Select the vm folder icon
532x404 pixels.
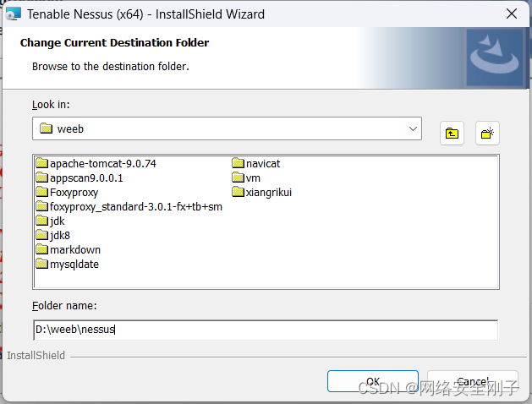(239, 177)
